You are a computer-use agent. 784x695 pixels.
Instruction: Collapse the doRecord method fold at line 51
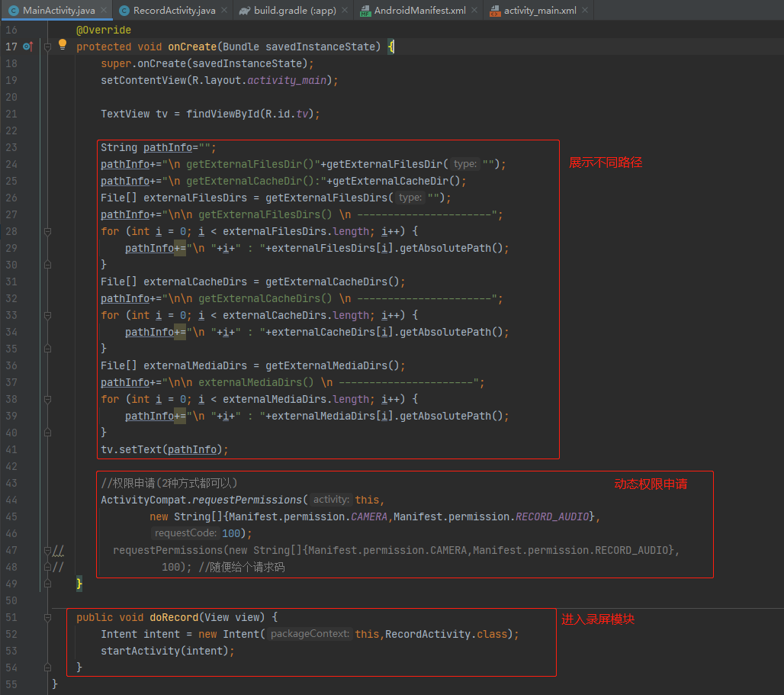(x=47, y=617)
